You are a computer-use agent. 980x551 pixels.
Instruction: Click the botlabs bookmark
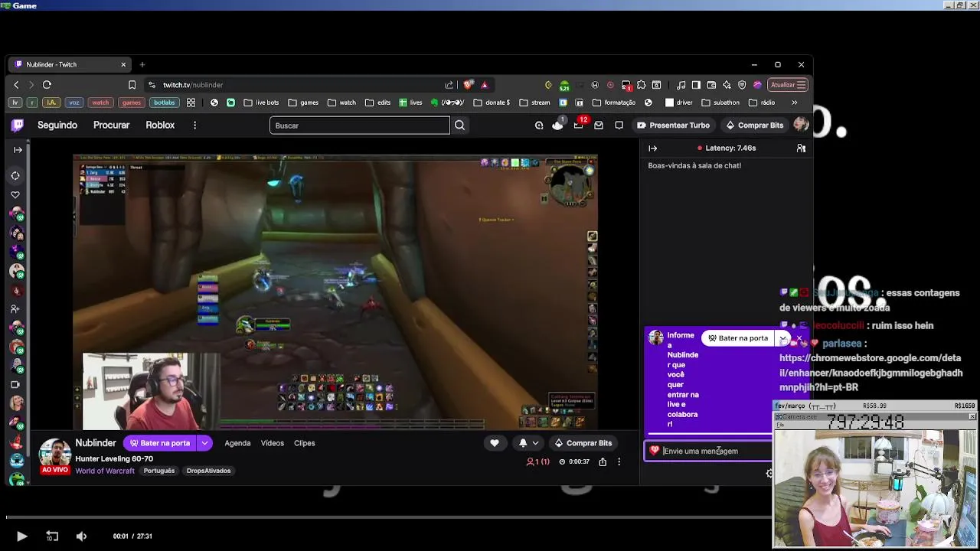pos(164,103)
